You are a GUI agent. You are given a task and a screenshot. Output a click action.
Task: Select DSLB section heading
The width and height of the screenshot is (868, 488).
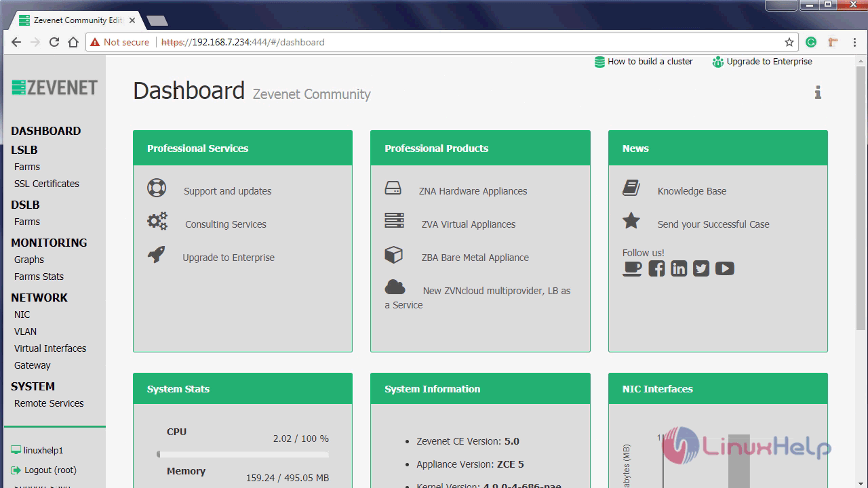(x=25, y=205)
